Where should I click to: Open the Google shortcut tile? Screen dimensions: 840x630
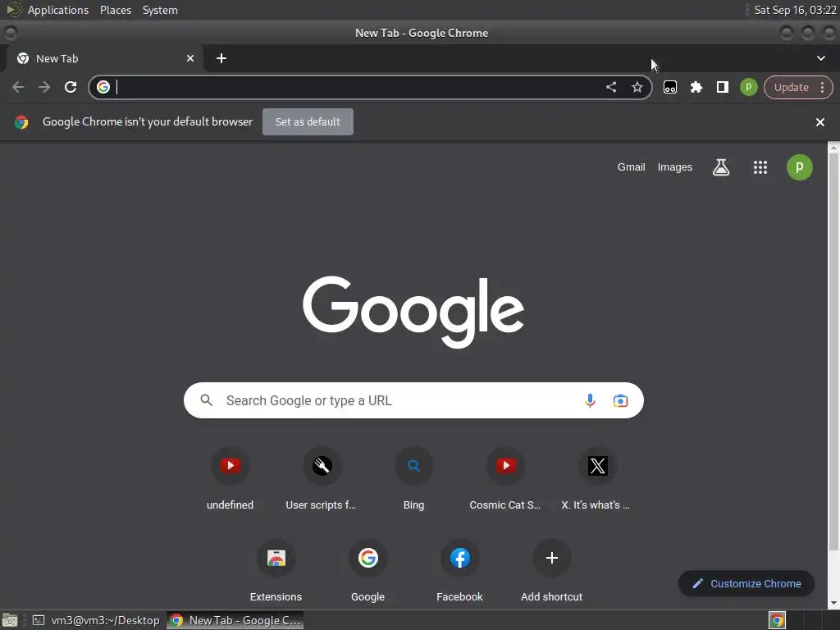368,571
